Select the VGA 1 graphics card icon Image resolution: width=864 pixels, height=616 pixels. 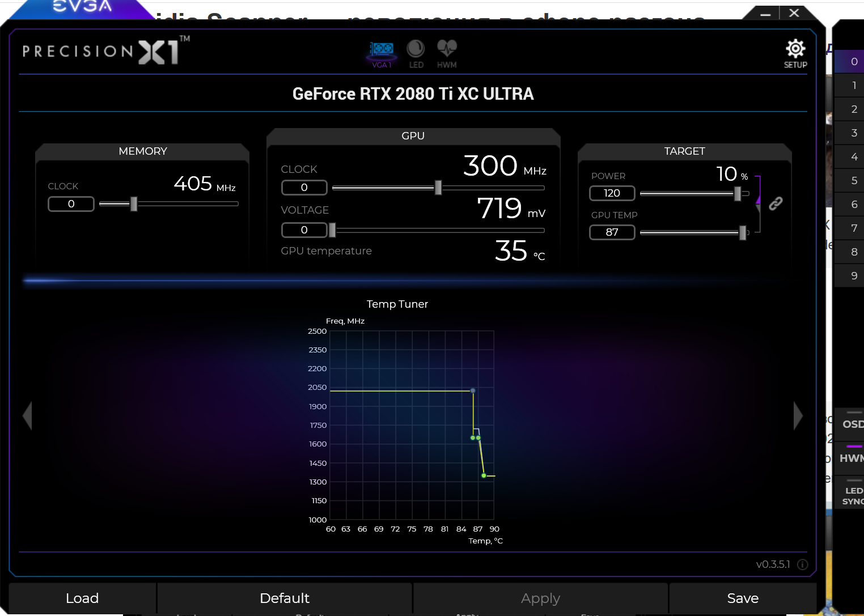(382, 54)
